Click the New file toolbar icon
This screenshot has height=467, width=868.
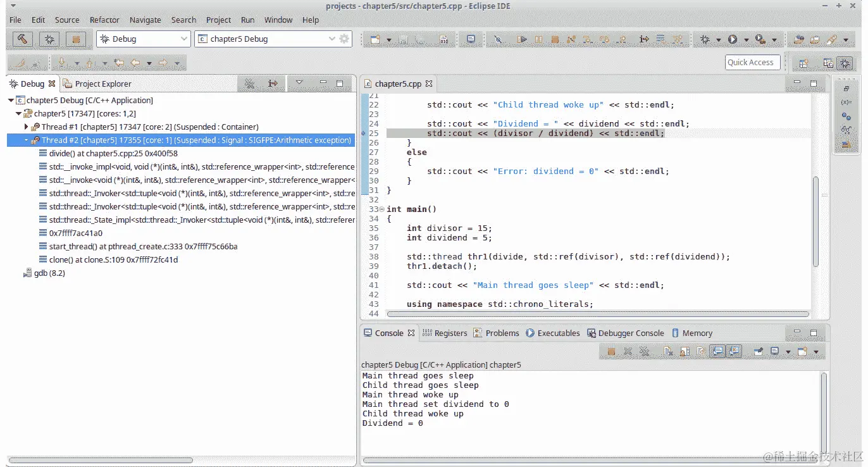click(375, 39)
